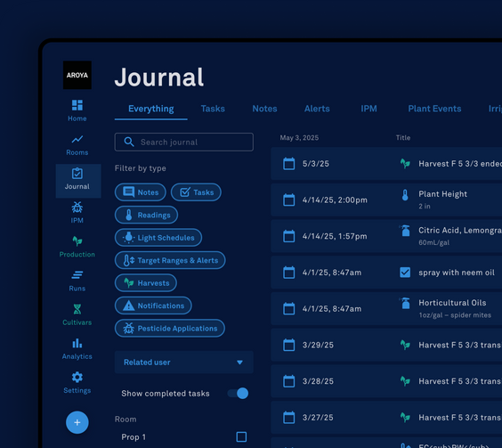Expand the Related user dropdown

(183, 362)
